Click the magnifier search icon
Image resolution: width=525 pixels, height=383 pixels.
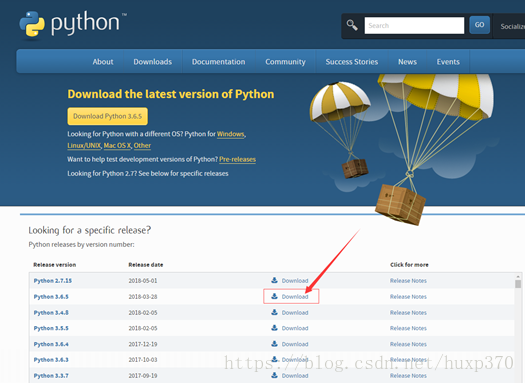click(x=352, y=25)
